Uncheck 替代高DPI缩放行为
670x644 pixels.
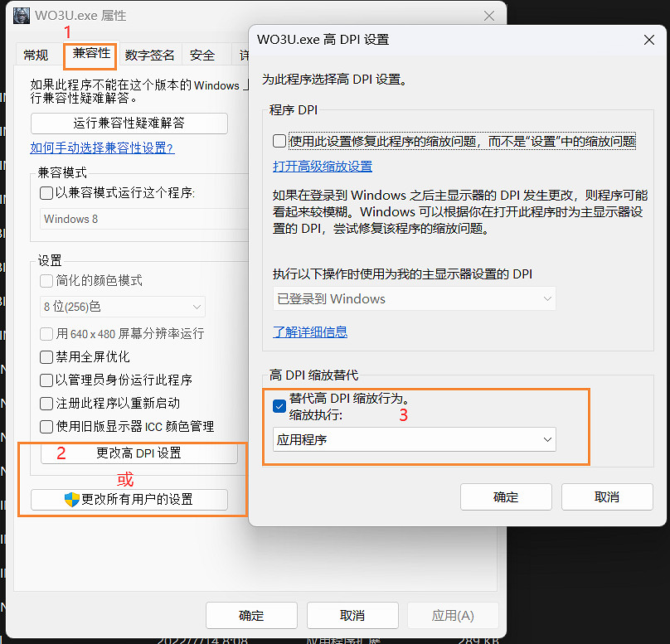pos(276,406)
